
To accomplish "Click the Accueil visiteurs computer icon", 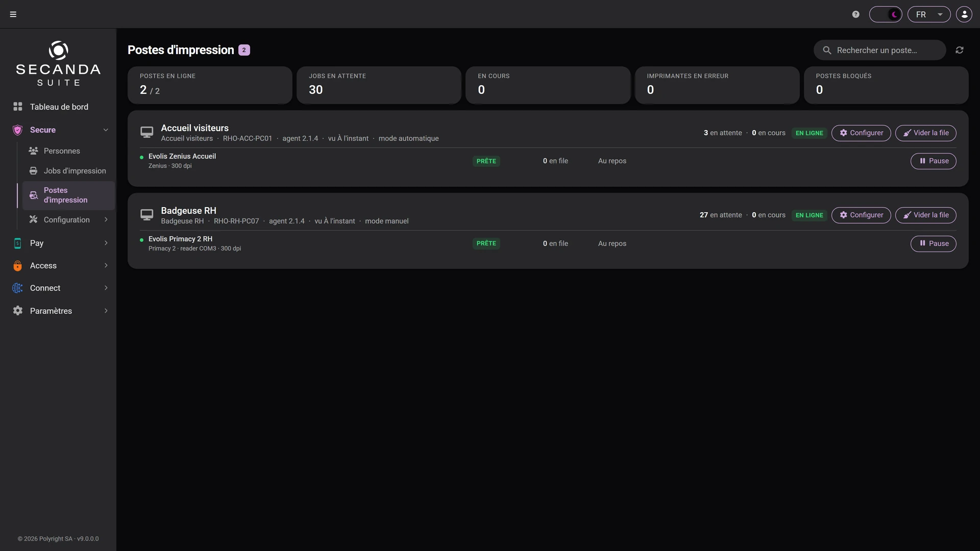I will [x=147, y=133].
